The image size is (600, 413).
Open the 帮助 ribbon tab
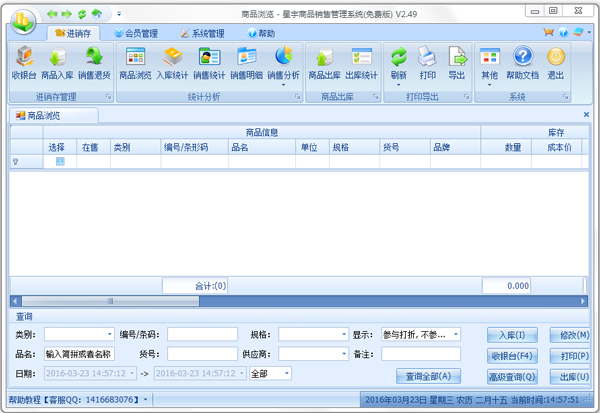261,34
